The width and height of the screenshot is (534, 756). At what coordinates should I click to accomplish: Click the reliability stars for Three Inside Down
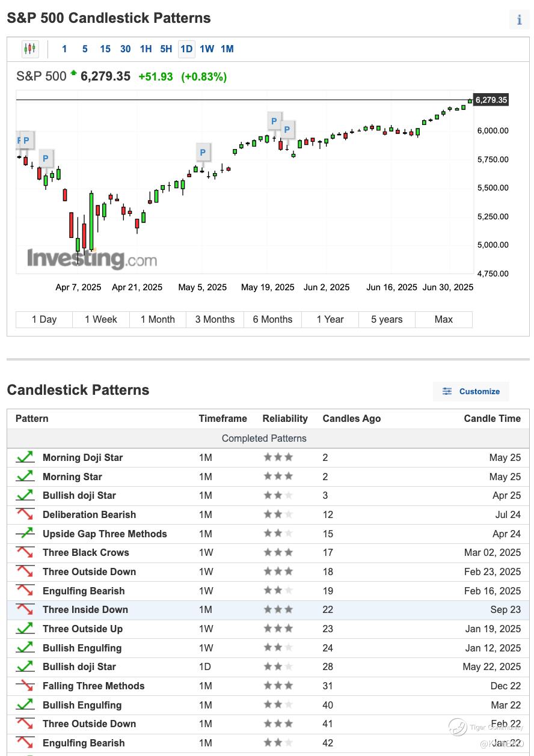pyautogui.click(x=278, y=609)
